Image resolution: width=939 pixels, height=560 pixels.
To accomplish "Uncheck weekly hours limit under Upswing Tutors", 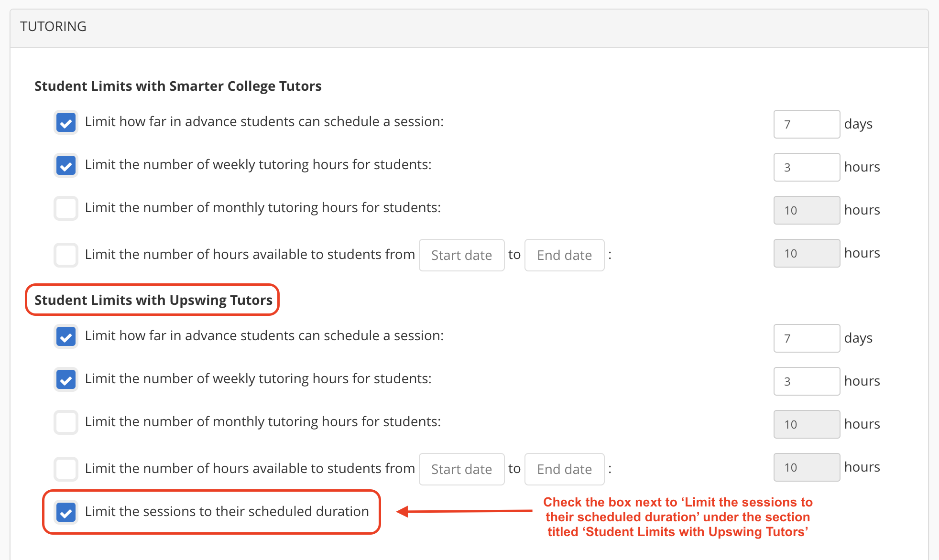I will (66, 380).
